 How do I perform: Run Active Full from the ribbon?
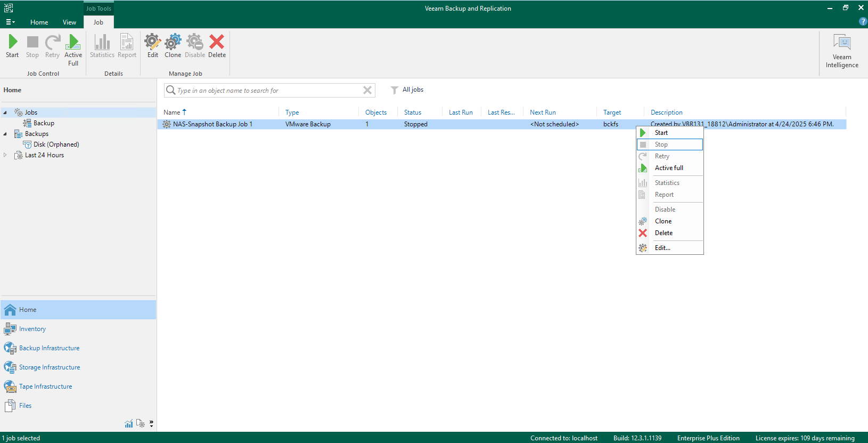click(73, 50)
